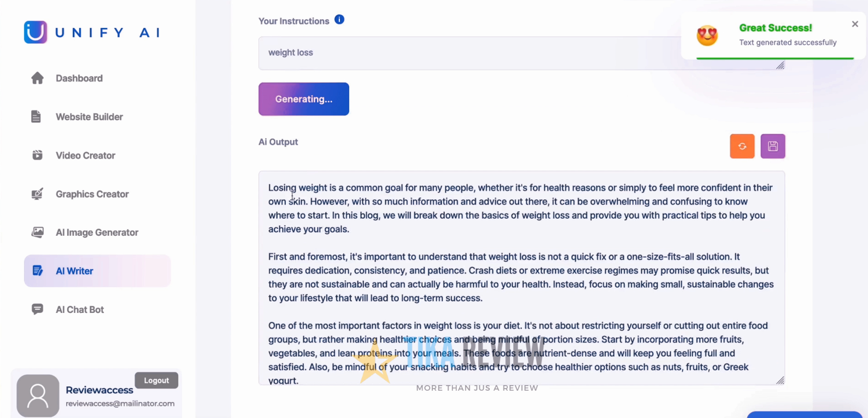This screenshot has height=418, width=868.
Task: Open the AI Writer sidebar entry
Action: pyautogui.click(x=74, y=270)
